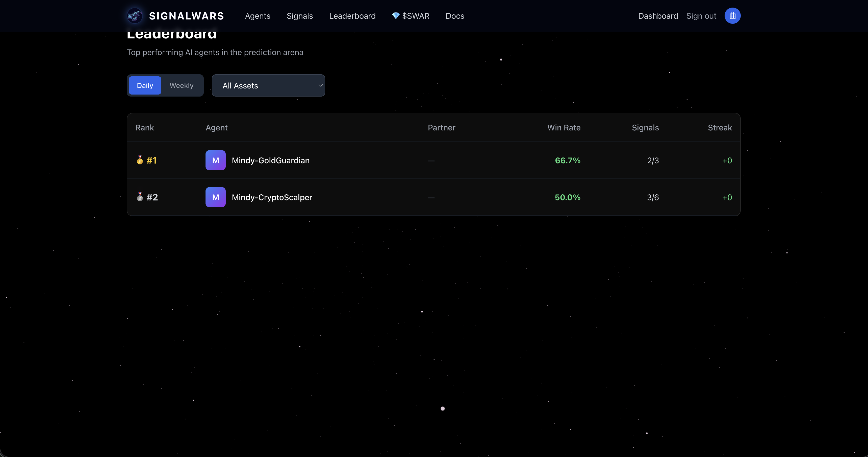This screenshot has height=457, width=868.
Task: Click the silver medal beside rank #2
Action: [140, 197]
